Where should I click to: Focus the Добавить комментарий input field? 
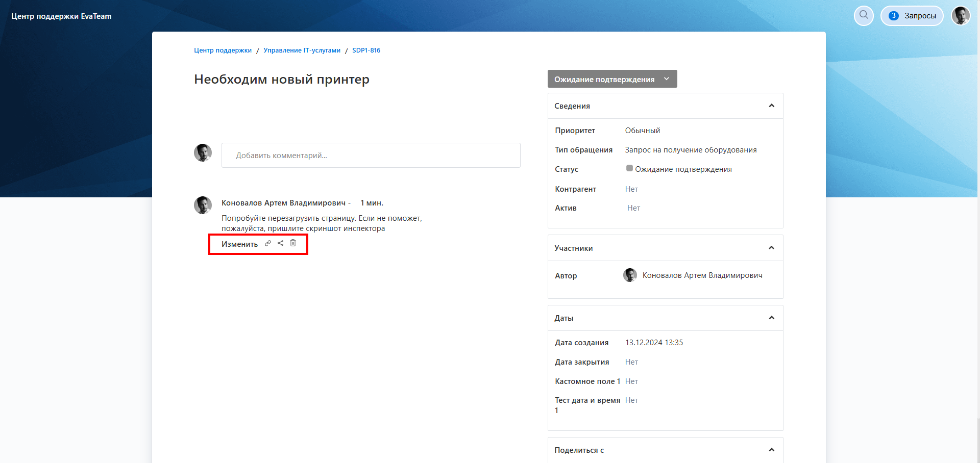pyautogui.click(x=371, y=156)
